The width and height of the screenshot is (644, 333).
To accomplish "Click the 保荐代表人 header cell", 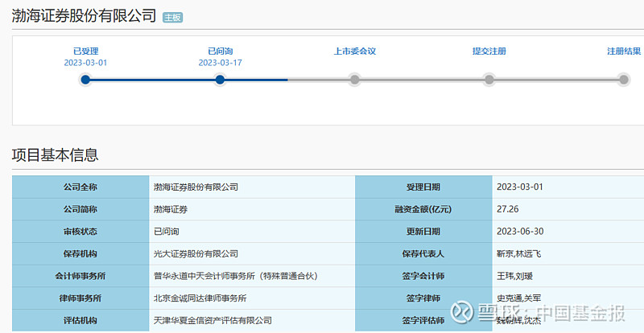I will pos(423,253).
